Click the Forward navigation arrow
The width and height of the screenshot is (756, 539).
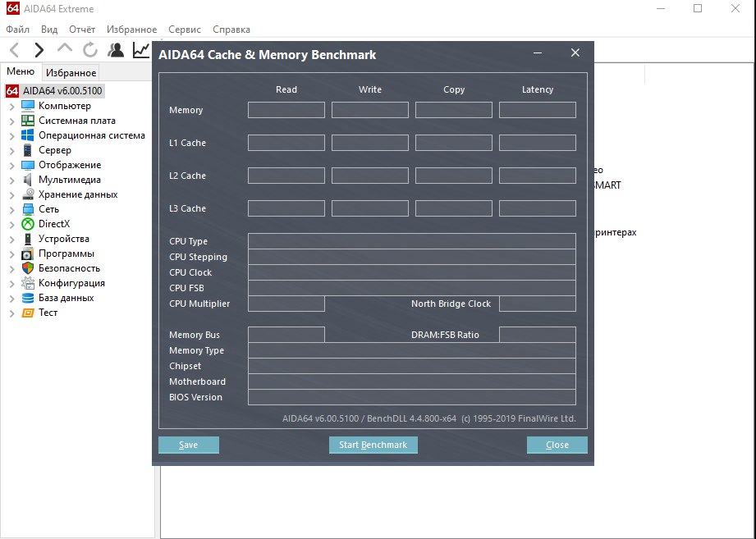39,49
